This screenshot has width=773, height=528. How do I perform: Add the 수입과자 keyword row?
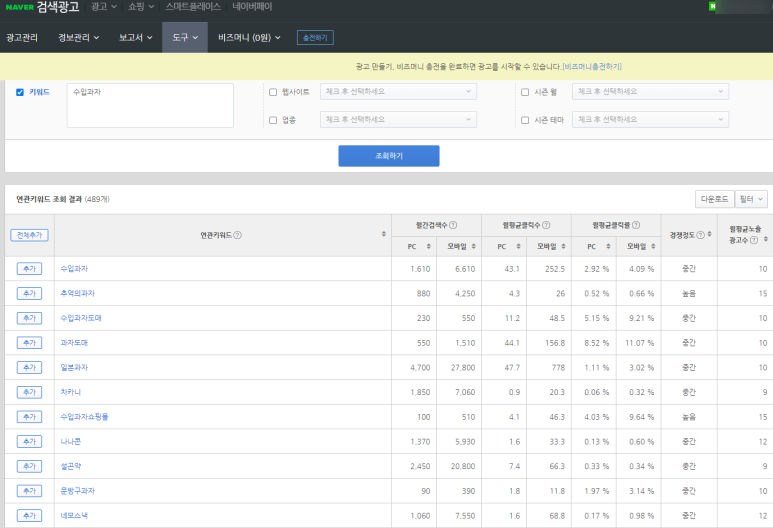(x=30, y=269)
